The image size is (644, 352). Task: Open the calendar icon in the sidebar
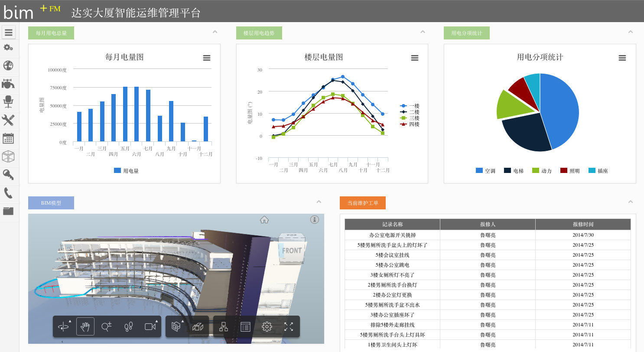pos(8,138)
